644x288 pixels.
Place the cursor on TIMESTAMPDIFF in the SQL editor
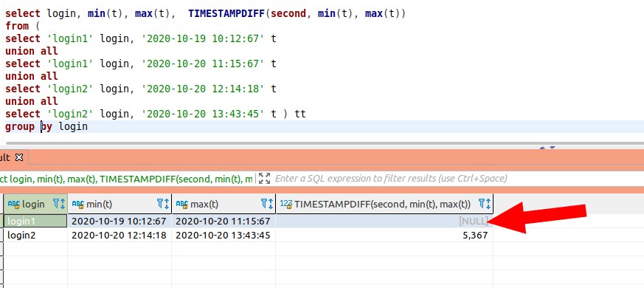(226, 13)
